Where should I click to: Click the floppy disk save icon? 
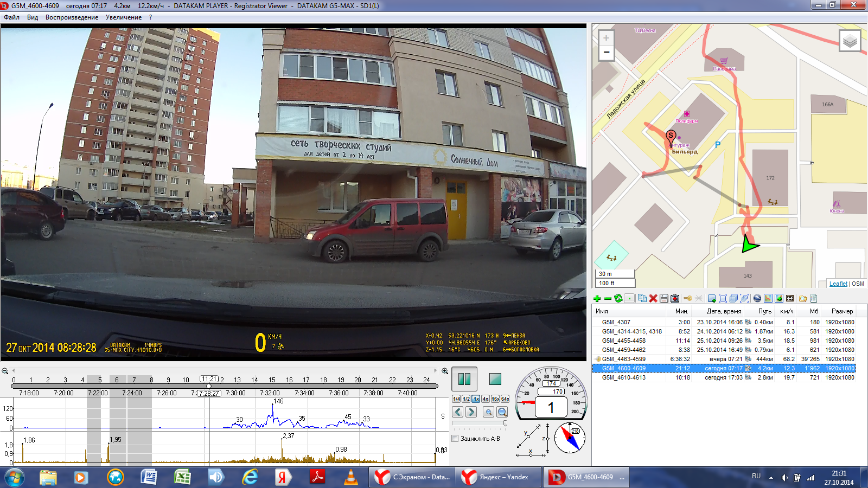point(664,298)
